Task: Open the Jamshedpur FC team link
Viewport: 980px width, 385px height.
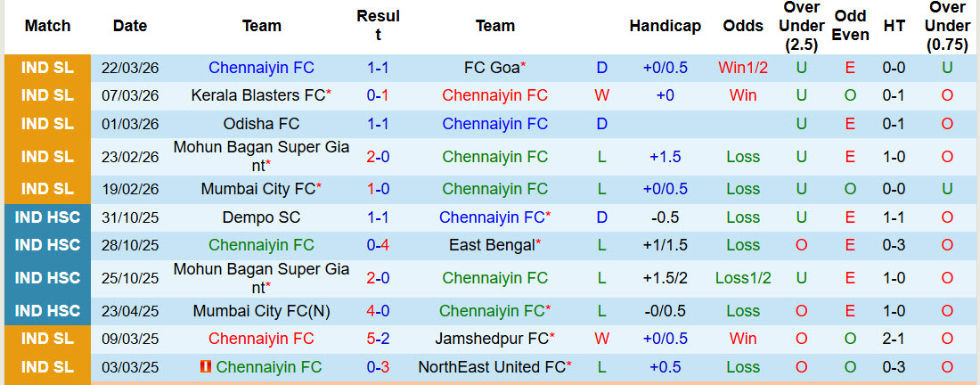Action: (x=492, y=339)
